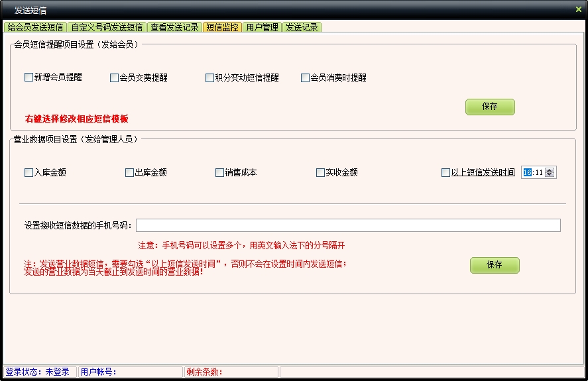588x381 pixels.
Task: Go to the 查看发送记录 tab
Action: click(x=174, y=27)
